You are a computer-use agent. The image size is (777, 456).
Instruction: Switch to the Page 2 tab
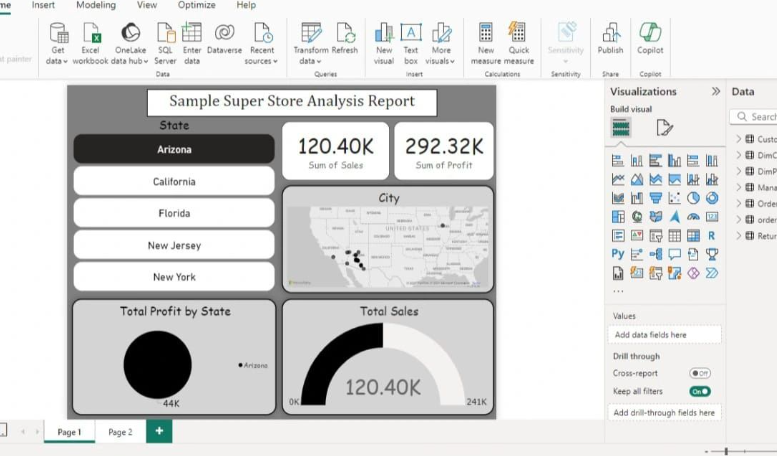[120, 432]
